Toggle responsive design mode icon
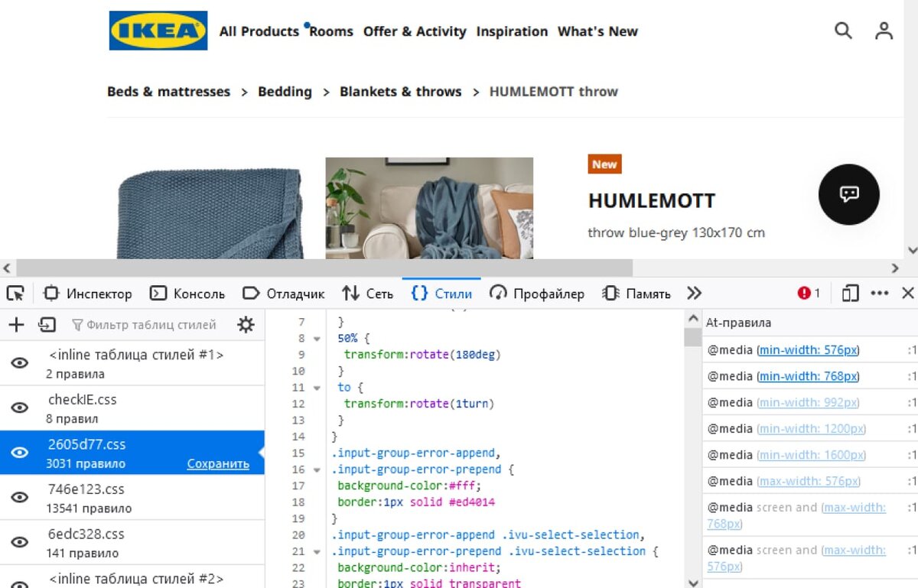Screen dimensions: 918x588 pyautogui.click(x=850, y=294)
